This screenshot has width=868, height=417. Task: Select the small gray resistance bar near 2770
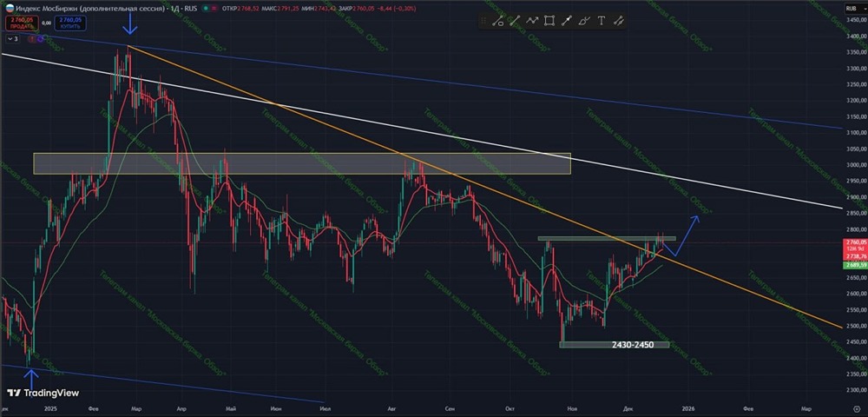[x=607, y=239]
